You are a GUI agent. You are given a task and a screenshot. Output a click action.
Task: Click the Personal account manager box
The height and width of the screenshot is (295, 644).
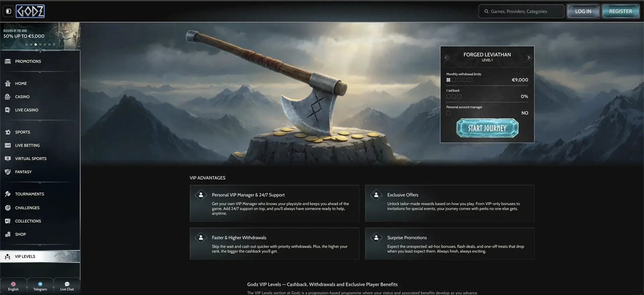click(x=448, y=113)
